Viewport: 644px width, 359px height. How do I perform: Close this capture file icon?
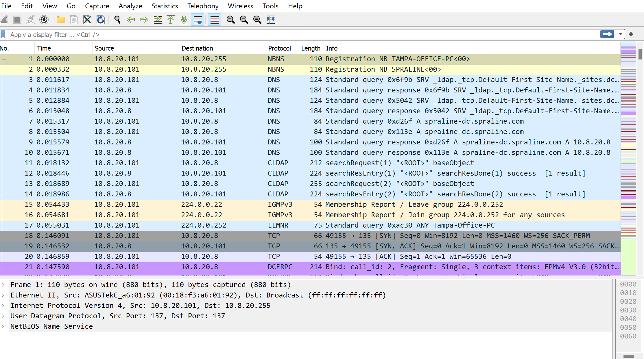87,20
